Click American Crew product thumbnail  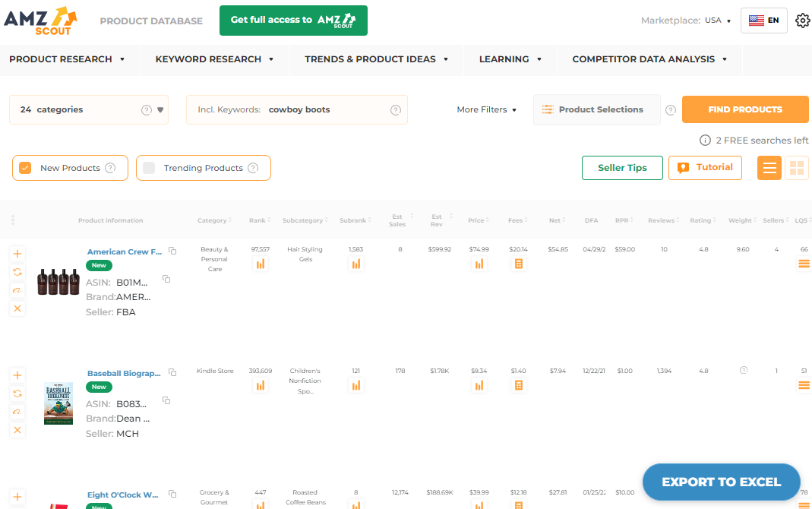[58, 282]
